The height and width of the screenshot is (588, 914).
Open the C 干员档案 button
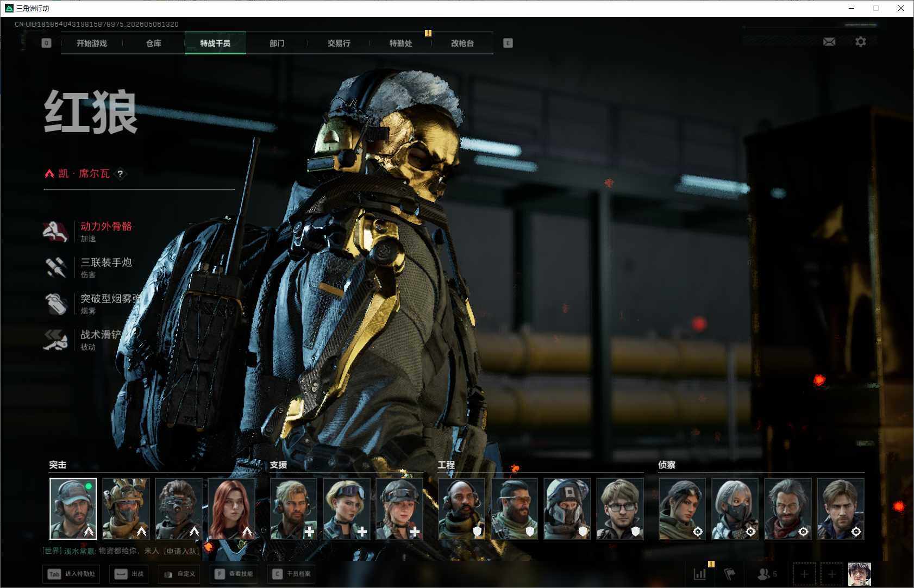(292, 574)
